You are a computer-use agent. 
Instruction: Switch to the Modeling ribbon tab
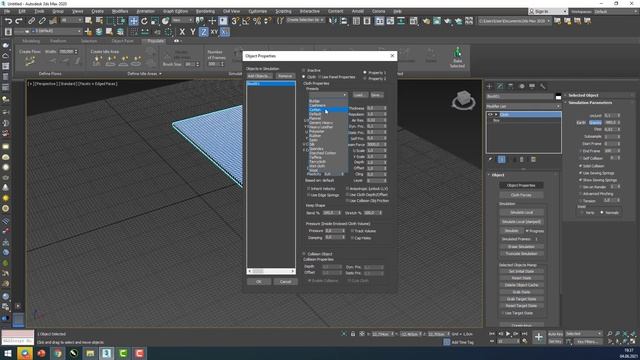click(31, 41)
